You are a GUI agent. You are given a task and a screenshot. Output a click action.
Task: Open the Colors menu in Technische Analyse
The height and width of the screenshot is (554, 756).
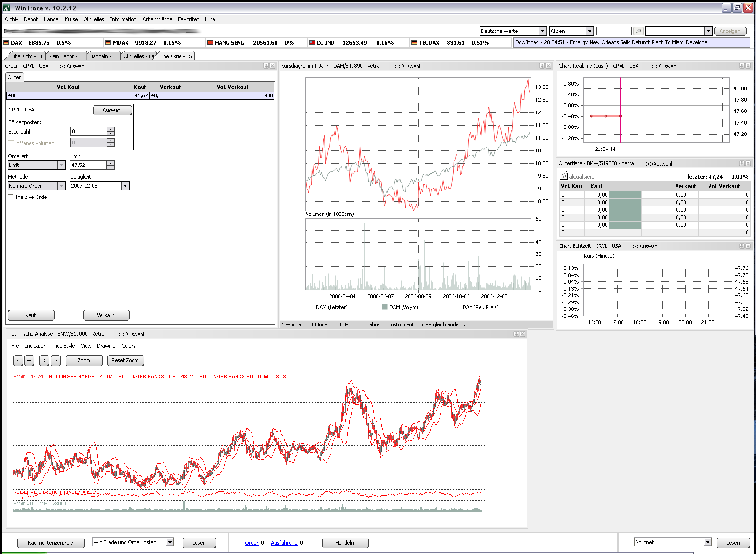pyautogui.click(x=128, y=346)
